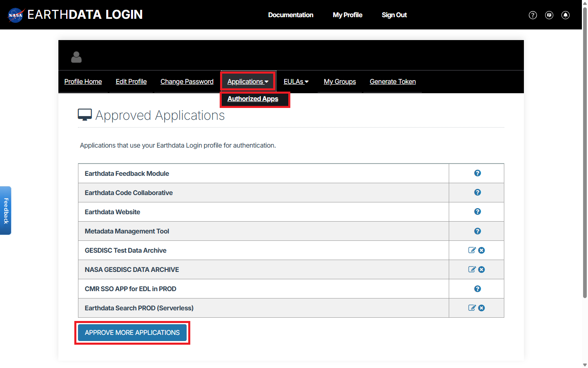The height and width of the screenshot is (368, 588).
Task: Remove the NASA GESDISC DATA ARCHIVE application
Action: (x=481, y=269)
